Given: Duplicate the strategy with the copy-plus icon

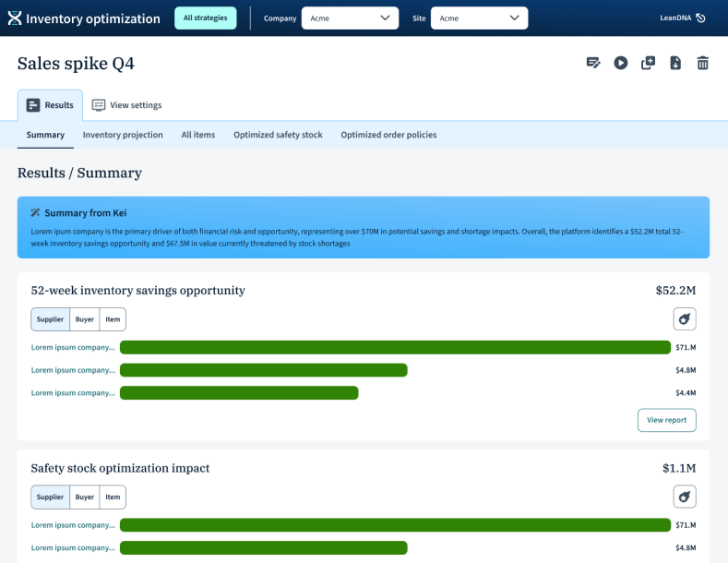Looking at the screenshot, I should coord(648,63).
